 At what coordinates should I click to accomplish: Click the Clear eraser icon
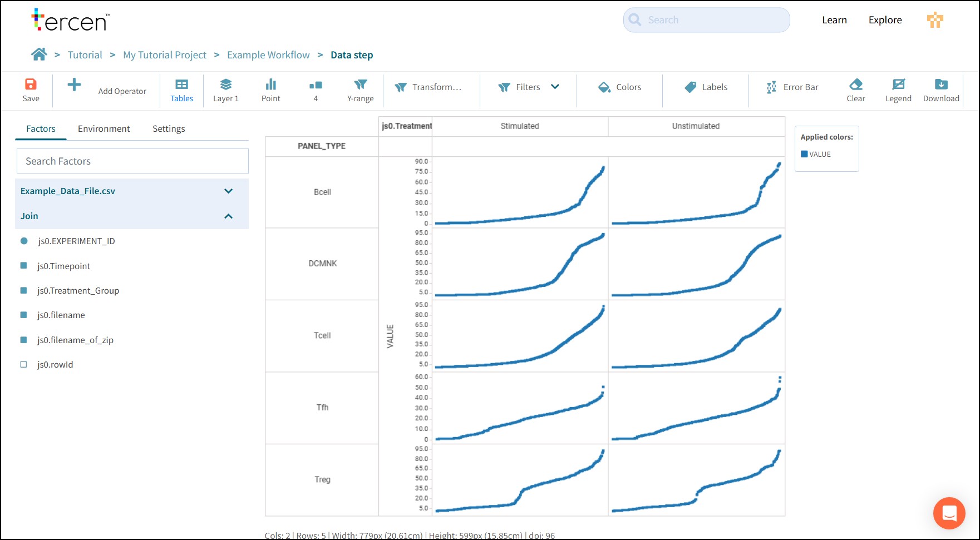856,85
